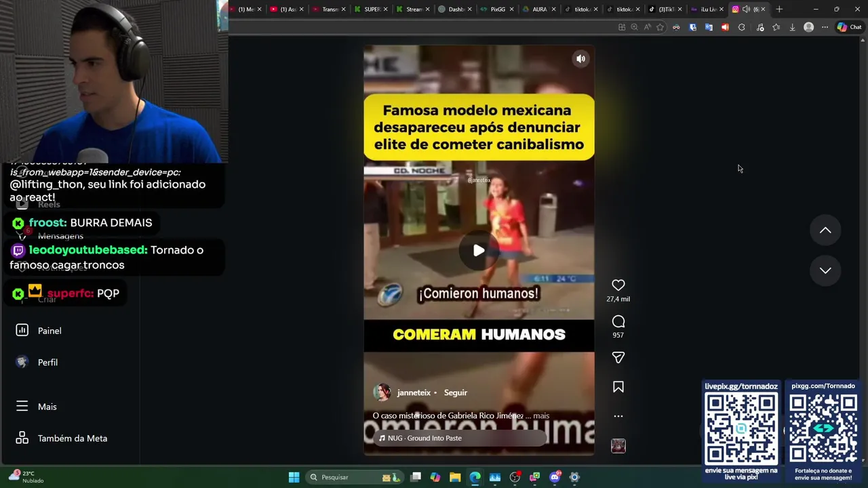Switch to the SUPER browser tab

tap(370, 9)
